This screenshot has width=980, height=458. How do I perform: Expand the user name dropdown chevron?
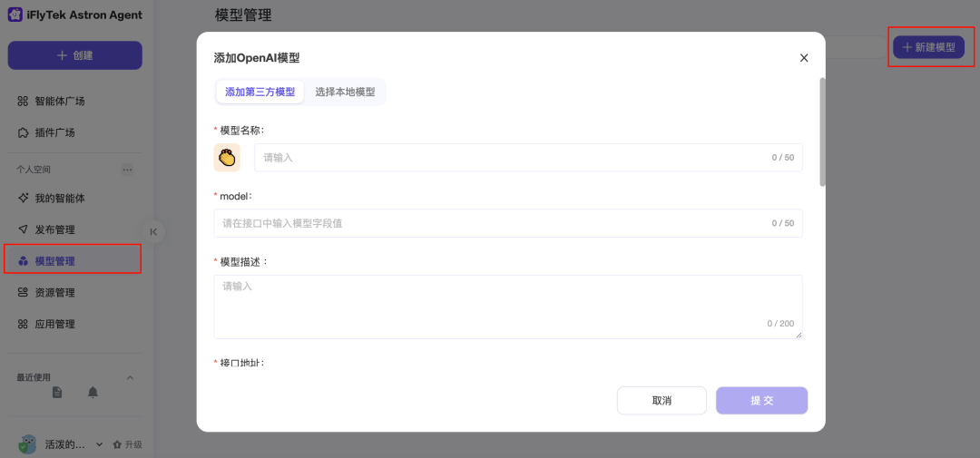(99, 444)
